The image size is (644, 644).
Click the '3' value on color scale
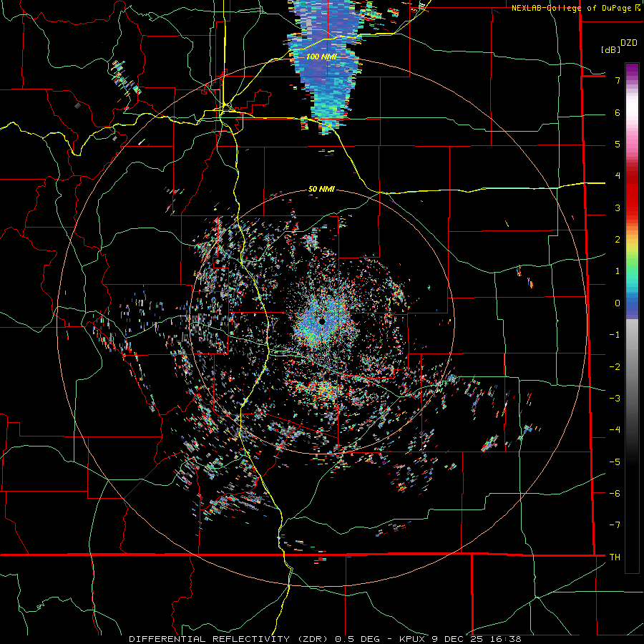click(x=618, y=208)
